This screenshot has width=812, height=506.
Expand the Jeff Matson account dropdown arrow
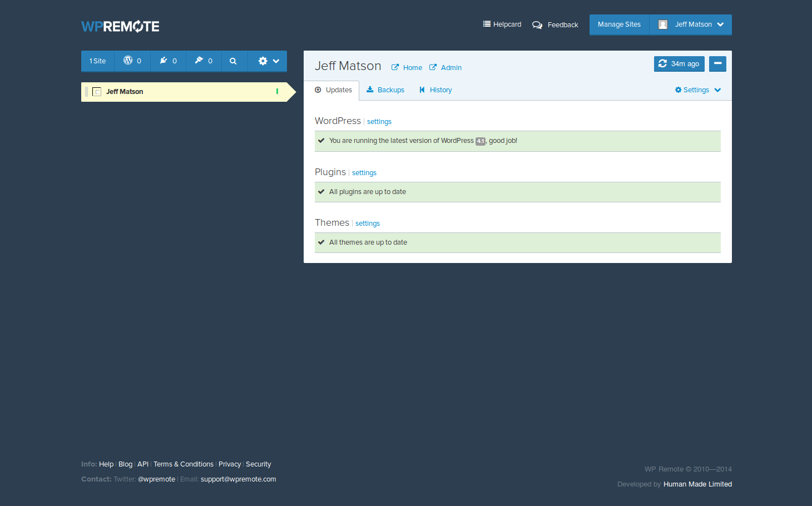pos(721,24)
